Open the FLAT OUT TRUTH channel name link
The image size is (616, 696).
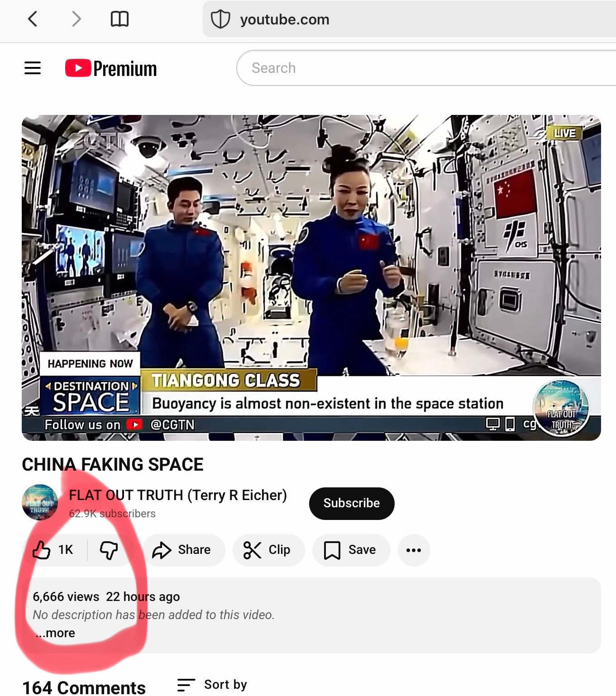[178, 495]
